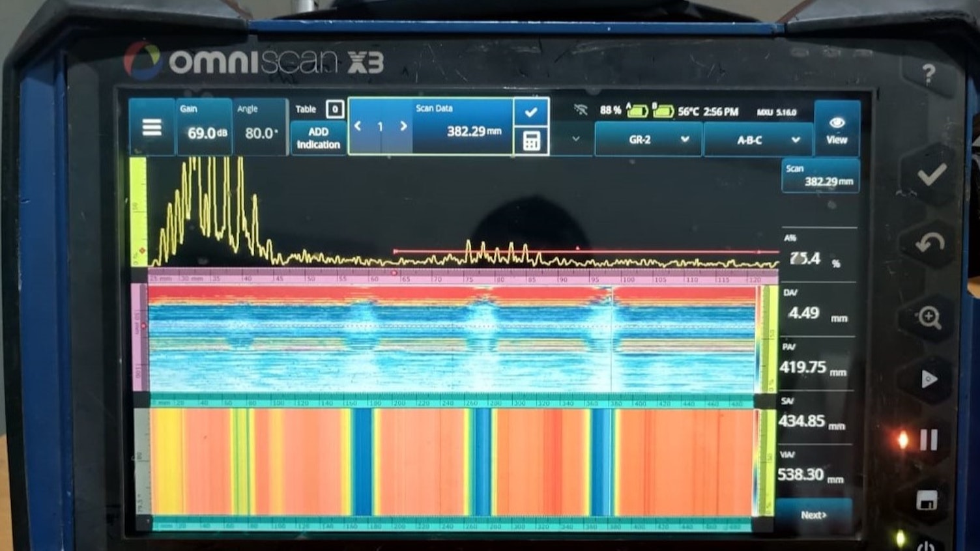Image resolution: width=980 pixels, height=551 pixels.
Task: Tap the ADD Indication button
Action: (x=318, y=138)
